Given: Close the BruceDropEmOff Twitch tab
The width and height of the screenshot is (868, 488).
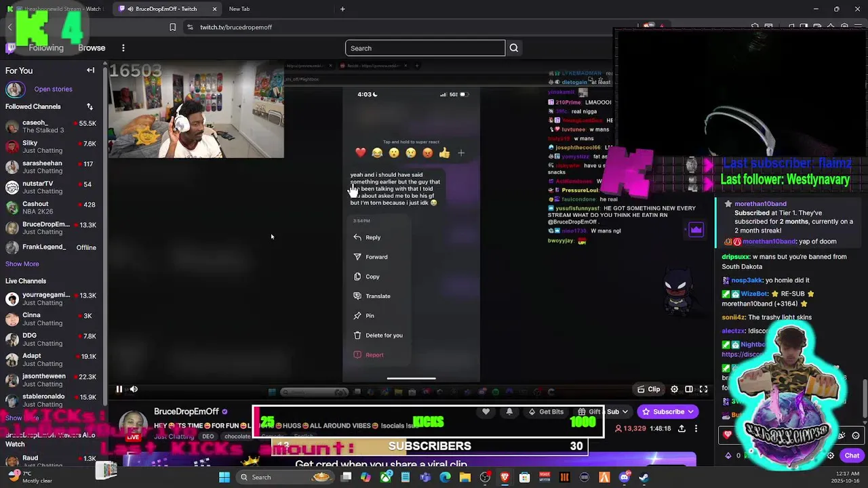Looking at the screenshot, I should [x=214, y=9].
